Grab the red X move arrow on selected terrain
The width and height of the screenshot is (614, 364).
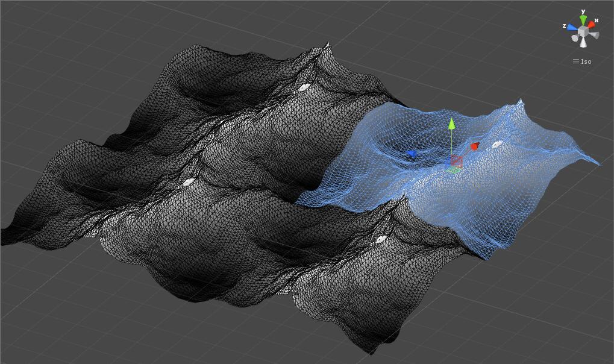tap(475, 146)
